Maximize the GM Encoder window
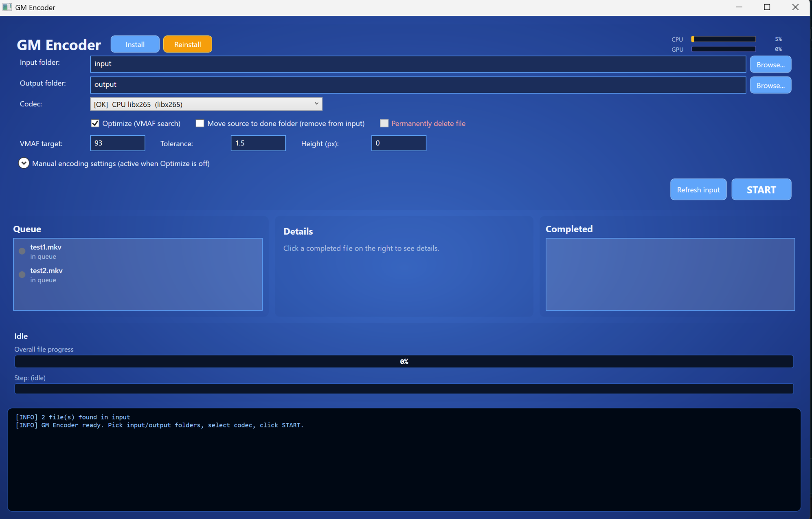Viewport: 812px width, 519px height. pyautogui.click(x=767, y=7)
